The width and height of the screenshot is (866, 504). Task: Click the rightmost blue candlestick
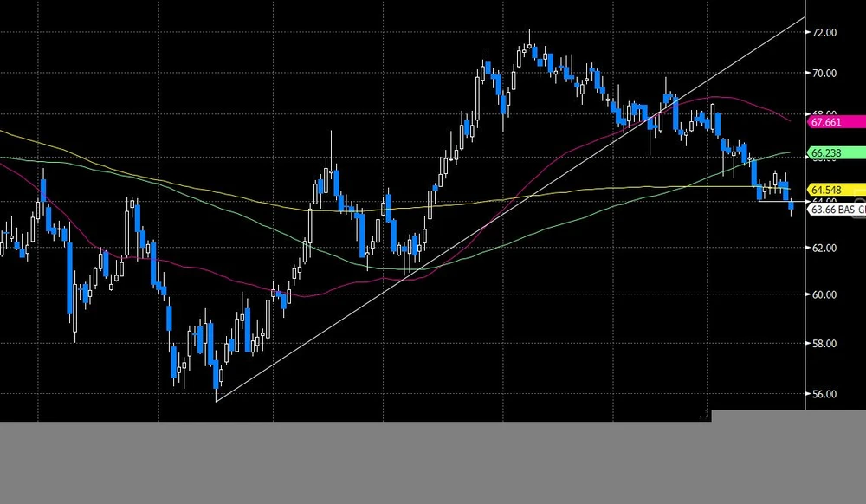tap(791, 205)
